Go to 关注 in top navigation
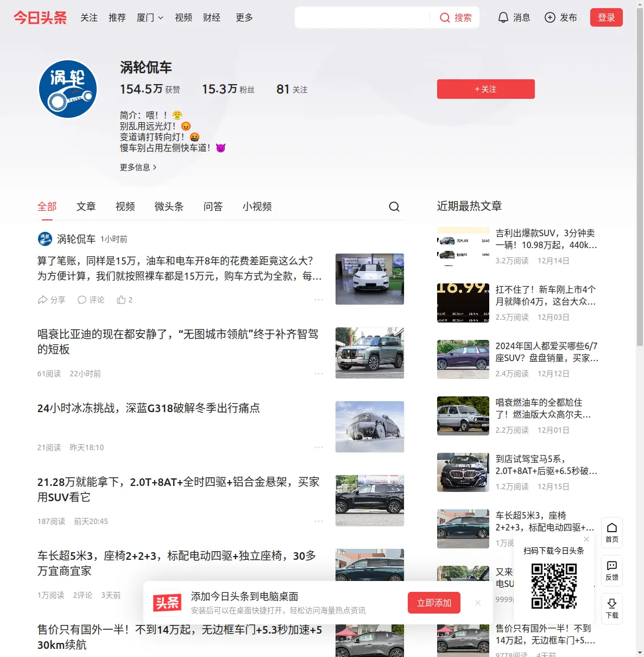The width and height of the screenshot is (644, 657). click(x=89, y=17)
